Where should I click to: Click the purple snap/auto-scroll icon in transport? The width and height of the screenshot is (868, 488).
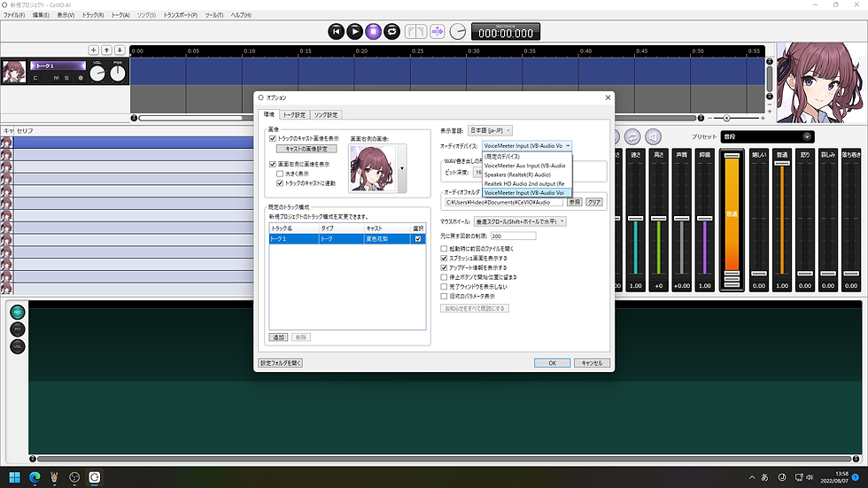(438, 32)
